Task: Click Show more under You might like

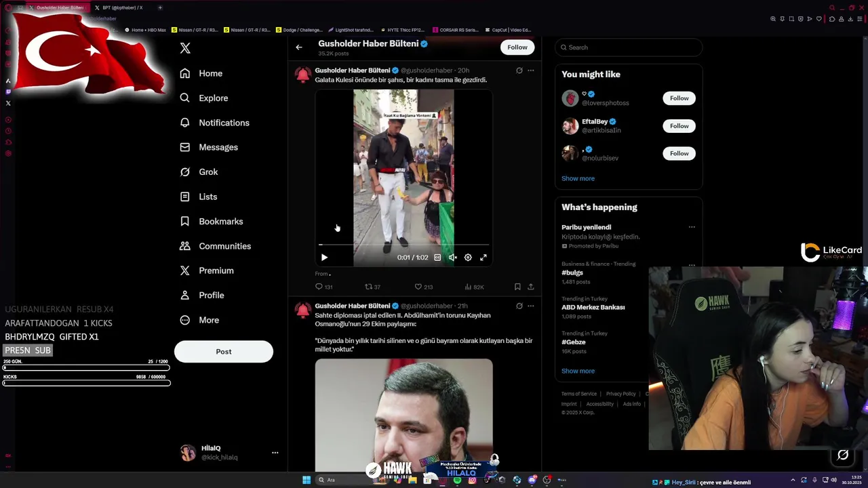Action: tap(578, 178)
